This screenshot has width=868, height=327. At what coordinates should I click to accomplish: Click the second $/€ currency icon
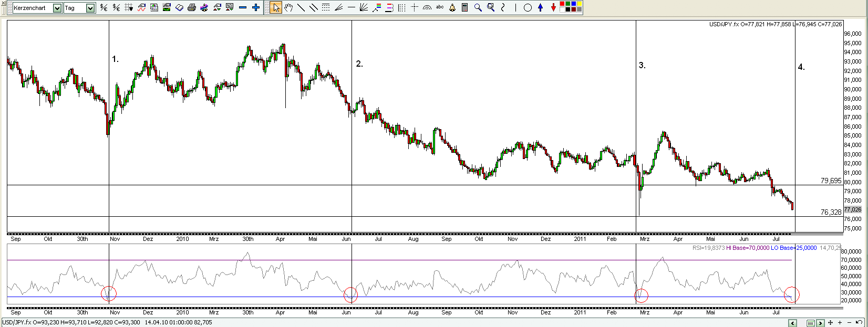tap(116, 7)
